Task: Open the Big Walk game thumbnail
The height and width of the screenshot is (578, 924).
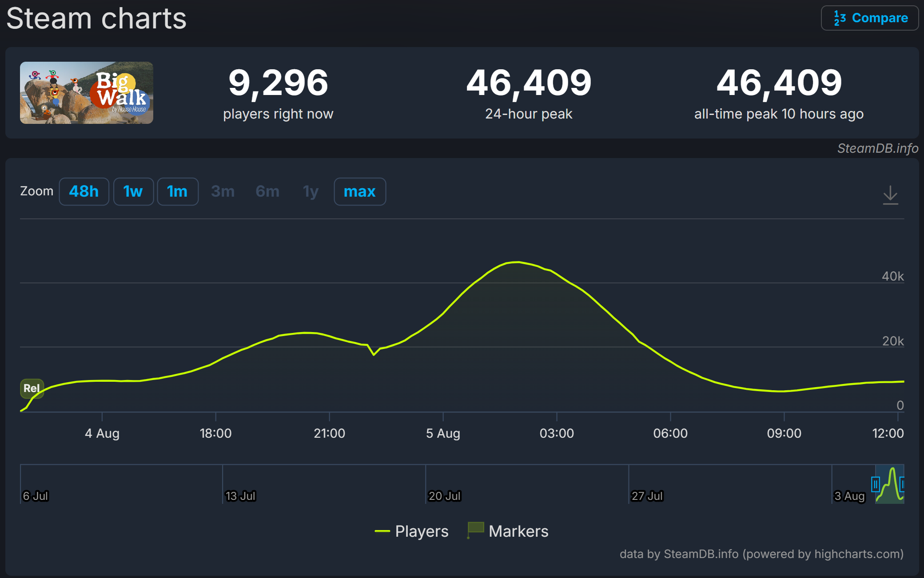Action: [x=87, y=93]
